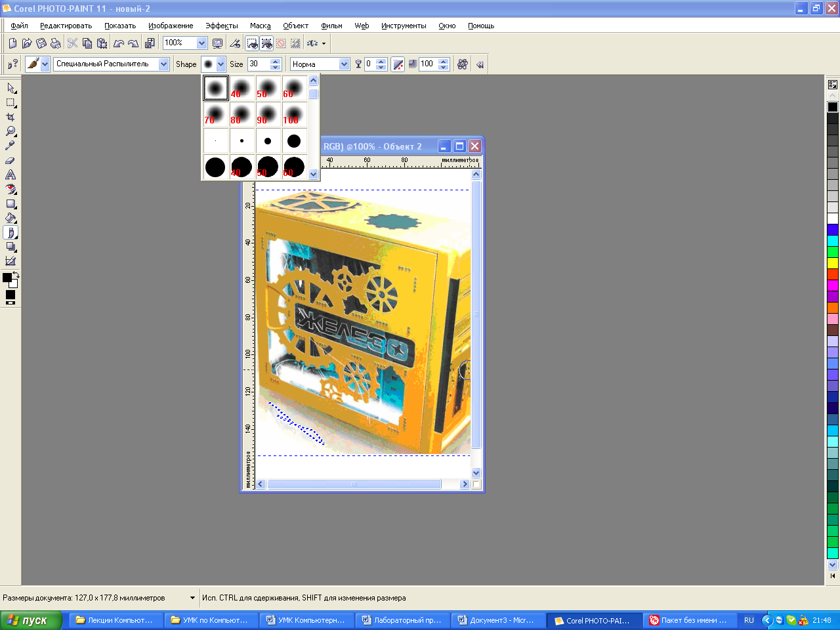The height and width of the screenshot is (630, 840).
Task: Toggle the Show Mask Marquee button
Action: pyautogui.click(x=252, y=43)
